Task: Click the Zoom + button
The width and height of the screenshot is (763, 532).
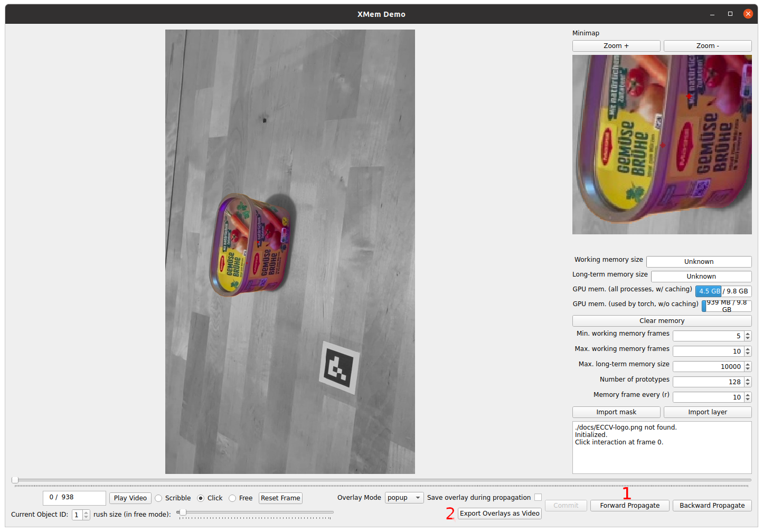Action: (x=616, y=46)
